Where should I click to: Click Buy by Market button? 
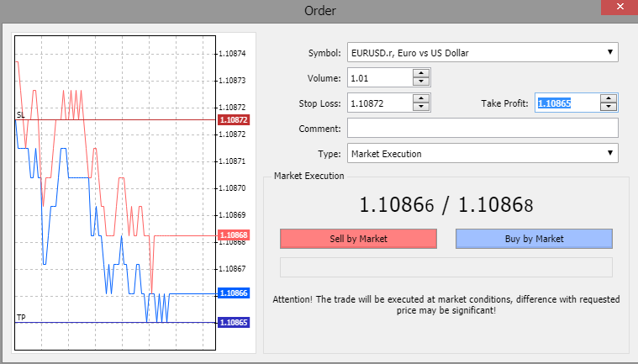pos(534,239)
